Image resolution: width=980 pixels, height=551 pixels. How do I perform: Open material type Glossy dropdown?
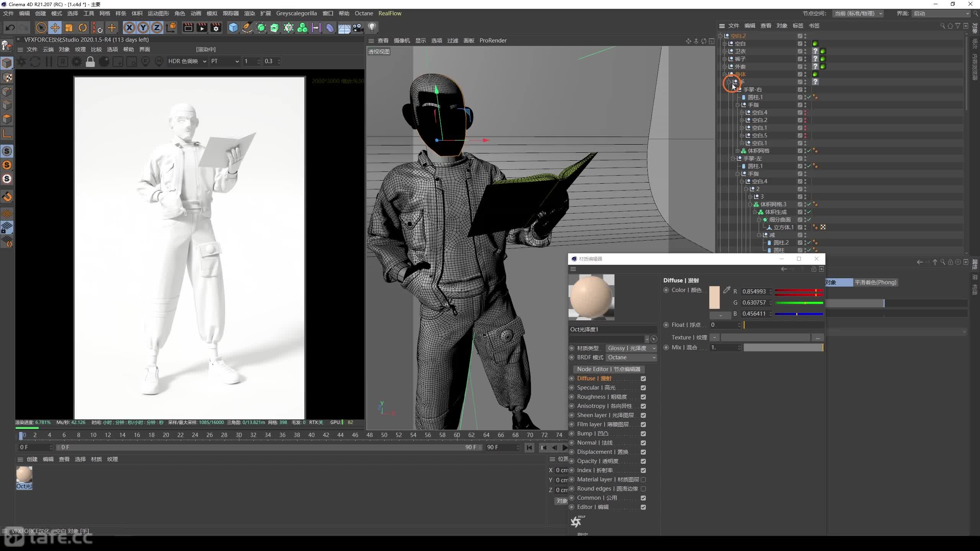[631, 348]
